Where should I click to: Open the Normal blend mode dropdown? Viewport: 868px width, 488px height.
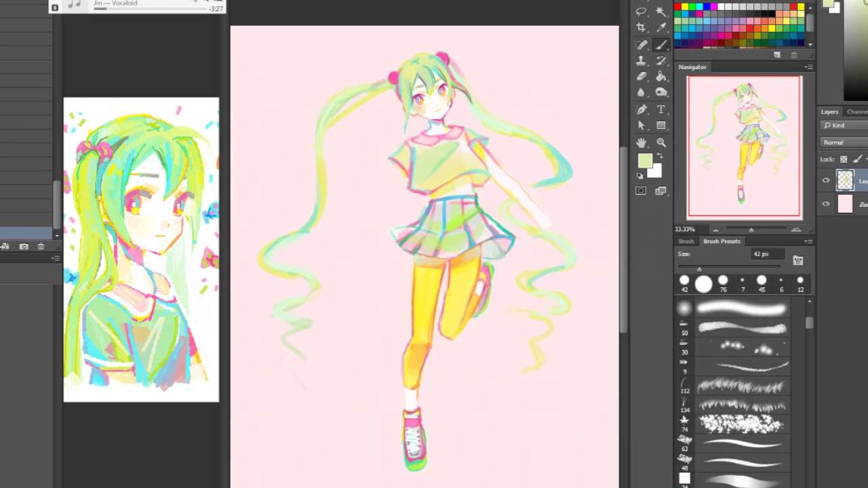(x=844, y=142)
